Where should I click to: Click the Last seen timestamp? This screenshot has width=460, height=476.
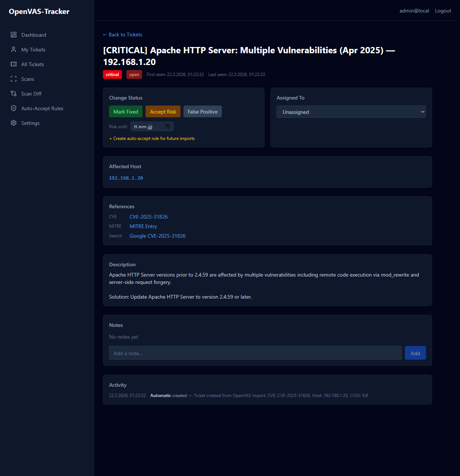[x=237, y=75]
